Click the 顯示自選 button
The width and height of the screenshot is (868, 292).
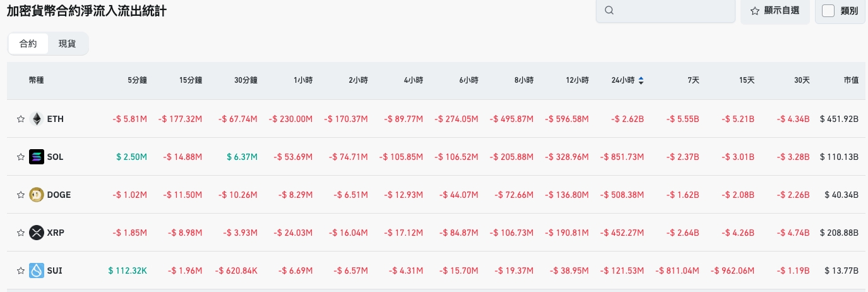[775, 11]
